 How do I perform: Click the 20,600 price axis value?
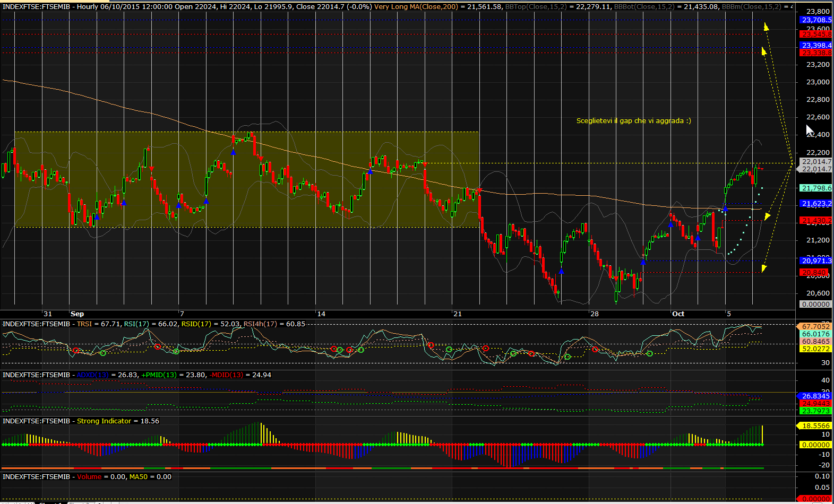point(818,293)
